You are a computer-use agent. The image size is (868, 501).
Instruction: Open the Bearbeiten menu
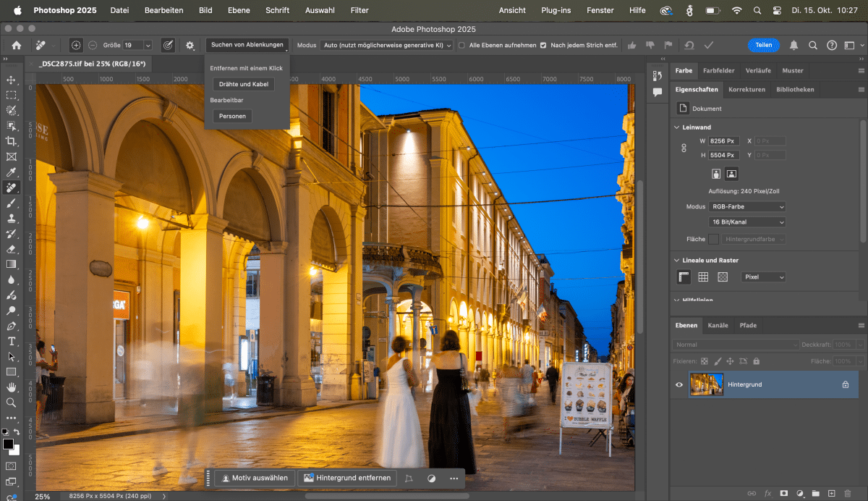point(163,10)
